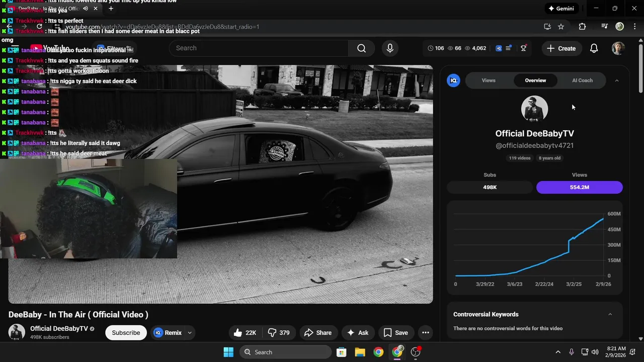Open the YouTube account avatar menu
Screen dimensions: 644x362
pos(618,48)
